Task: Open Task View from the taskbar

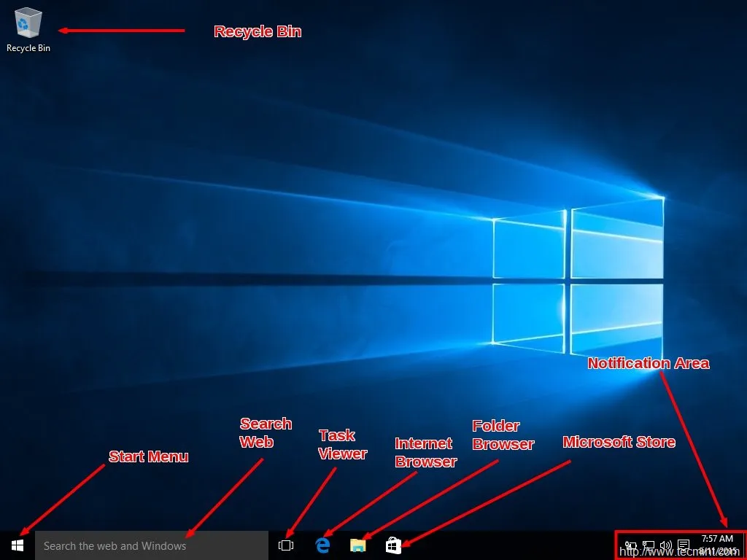Action: pyautogui.click(x=286, y=545)
